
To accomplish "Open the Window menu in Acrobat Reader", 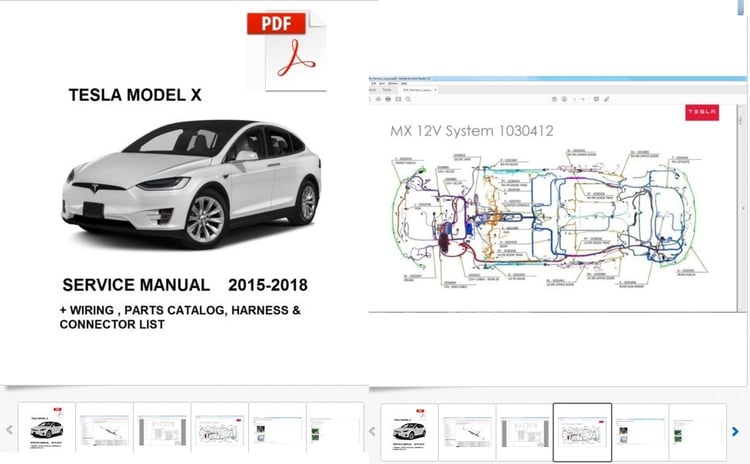I will pos(393,83).
